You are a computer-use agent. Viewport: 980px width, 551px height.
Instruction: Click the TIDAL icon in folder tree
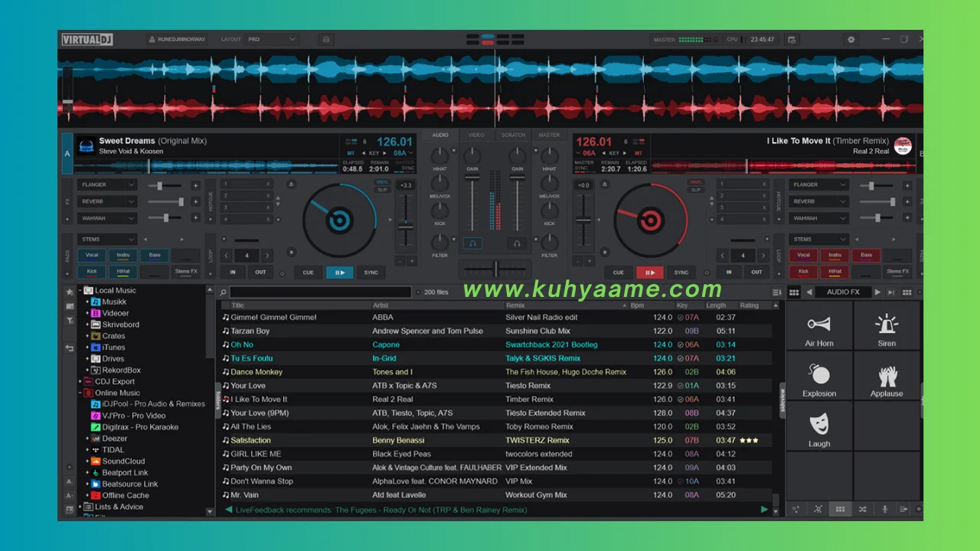96,450
